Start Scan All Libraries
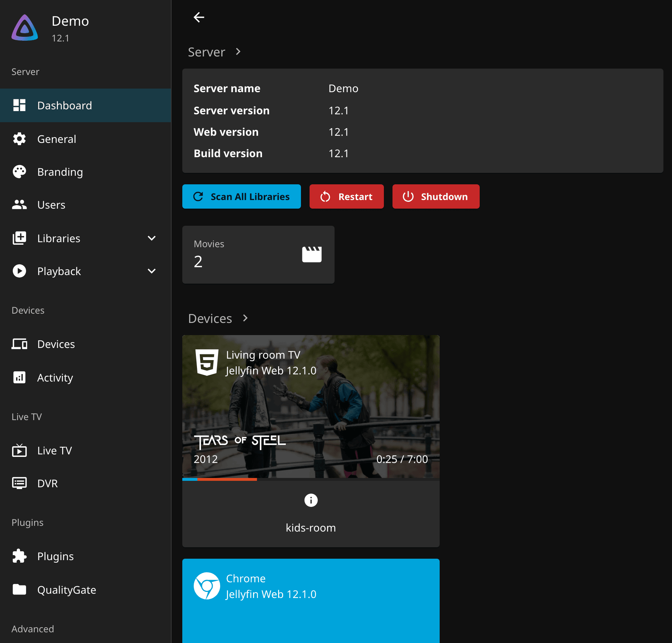The height and width of the screenshot is (643, 672). click(x=242, y=196)
